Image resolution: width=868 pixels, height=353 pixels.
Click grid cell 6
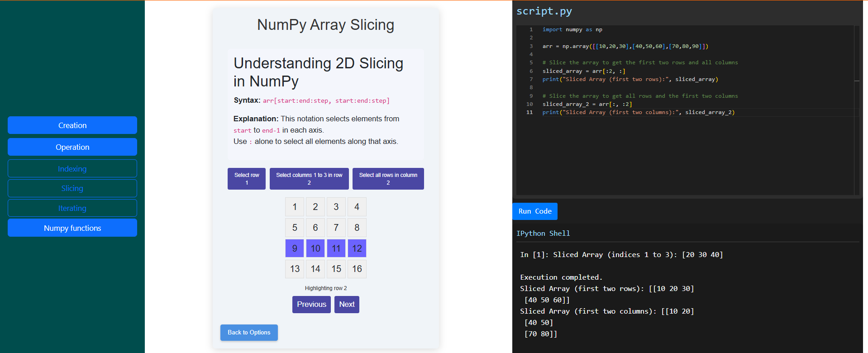coord(315,228)
